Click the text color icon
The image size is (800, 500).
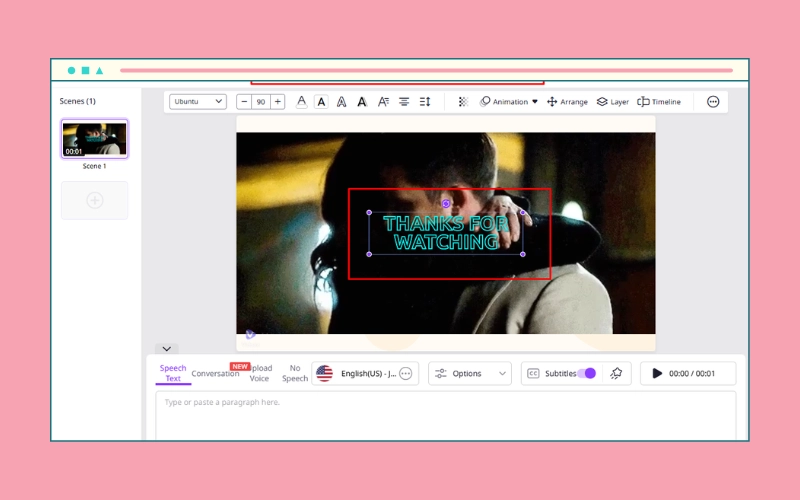click(301, 102)
